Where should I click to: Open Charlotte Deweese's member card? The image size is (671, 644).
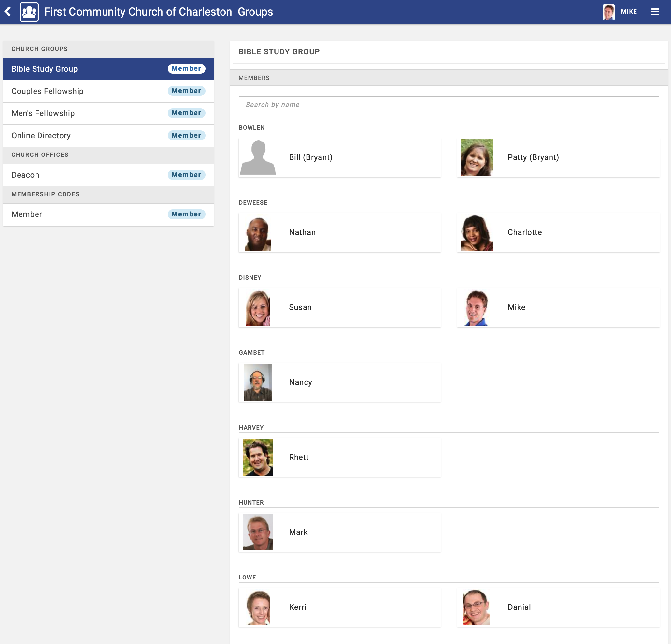(558, 233)
